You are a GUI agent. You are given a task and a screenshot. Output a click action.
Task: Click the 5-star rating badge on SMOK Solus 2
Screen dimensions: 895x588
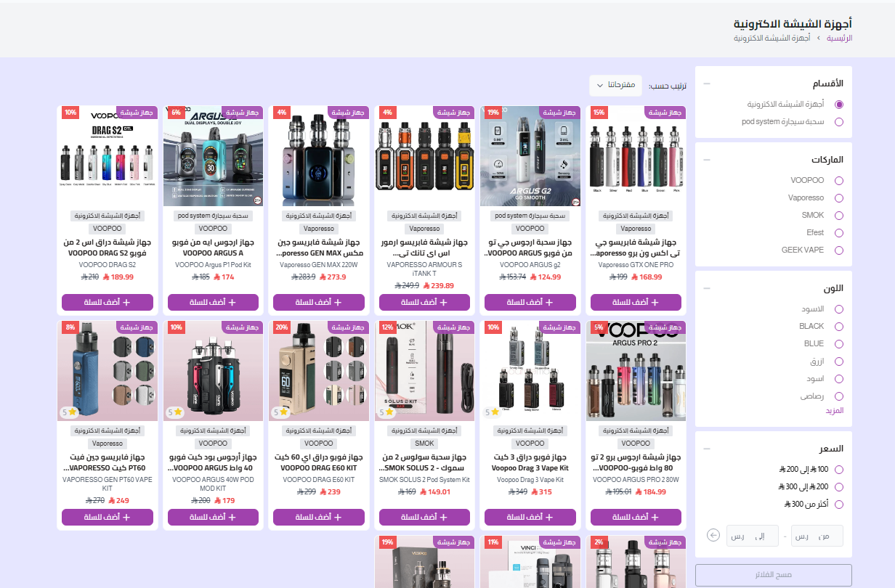[385, 412]
